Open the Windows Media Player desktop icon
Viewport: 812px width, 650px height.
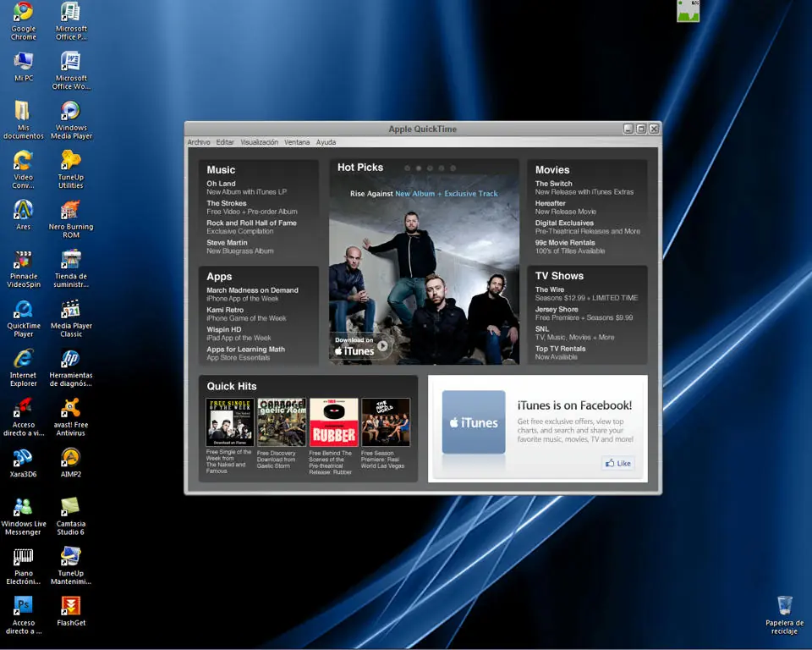(71, 120)
